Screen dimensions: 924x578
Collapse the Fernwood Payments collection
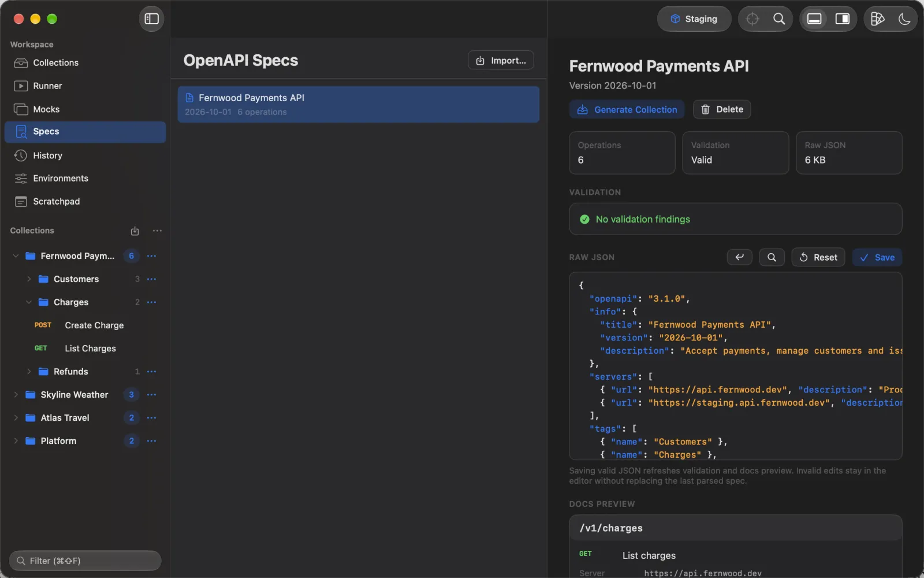(x=16, y=256)
